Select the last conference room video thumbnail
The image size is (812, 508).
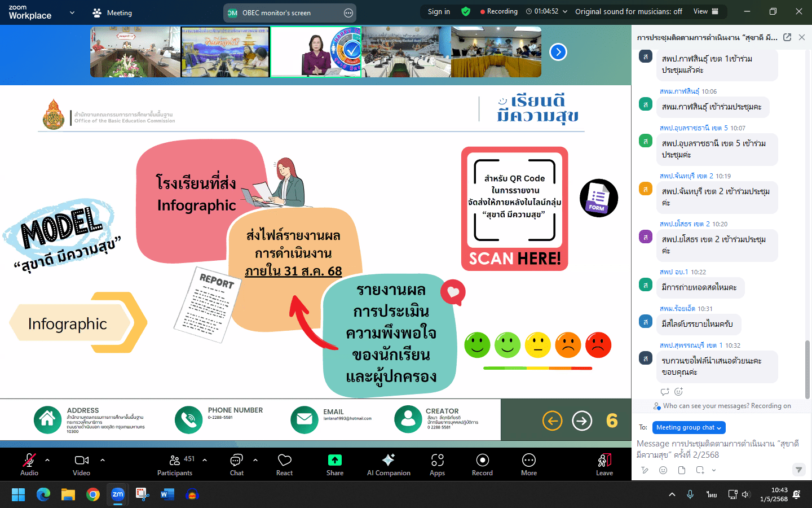[496, 52]
